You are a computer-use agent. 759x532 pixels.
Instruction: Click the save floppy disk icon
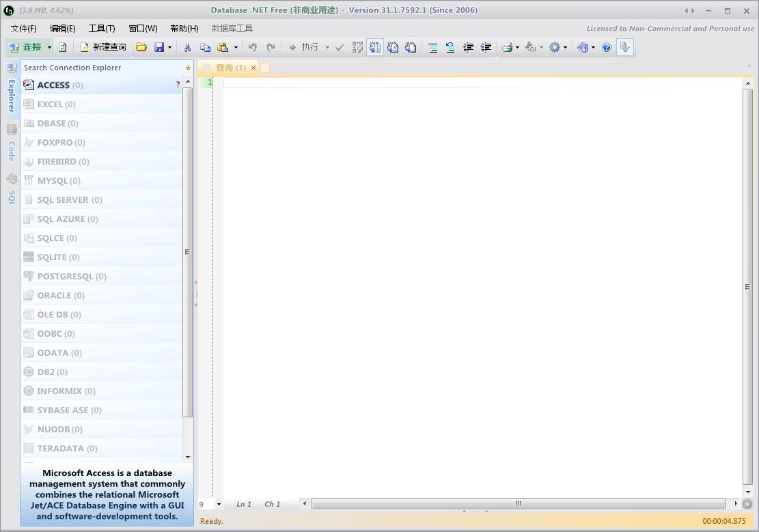(158, 47)
